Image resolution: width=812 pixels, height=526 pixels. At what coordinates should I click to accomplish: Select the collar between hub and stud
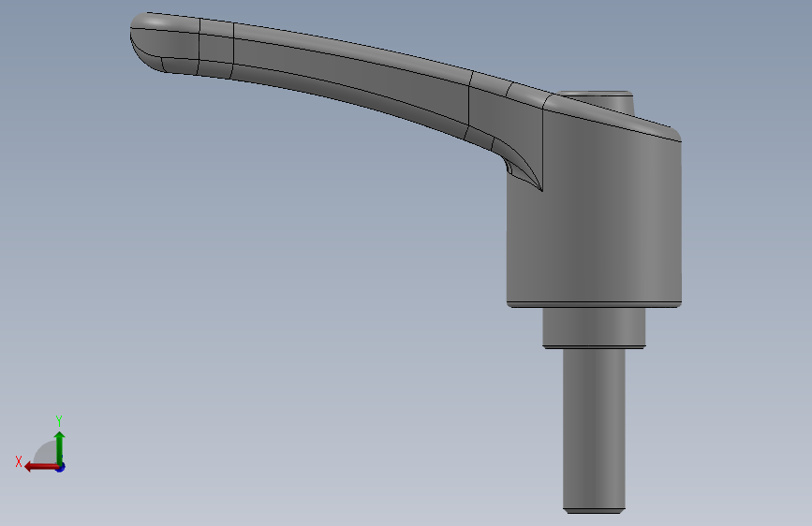tap(594, 329)
